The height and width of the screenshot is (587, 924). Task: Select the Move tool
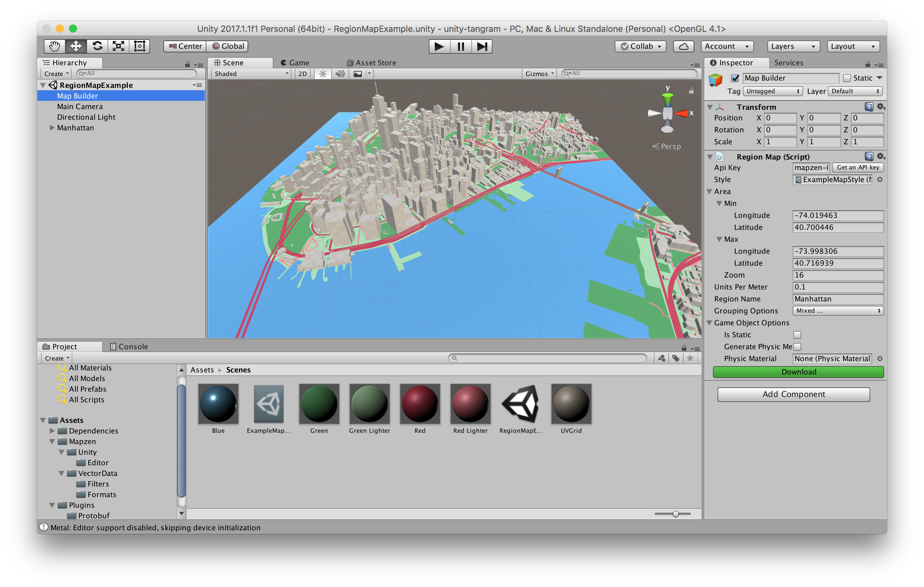76,46
